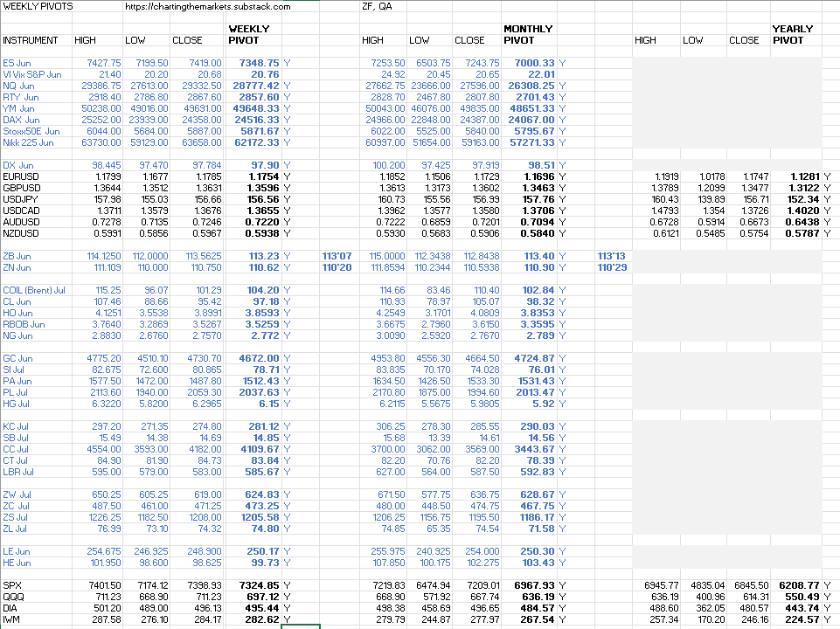Select the AUDUSD instrument cell
840x629 pixels.
[22, 222]
